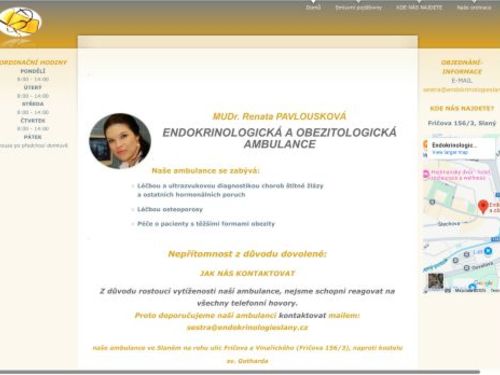This screenshot has height=375, width=500.
Task: Click the ENDOKRINOLOGICKÁ A OBEZITOLOGICKÁ AMBULANCE title
Action: [279, 138]
